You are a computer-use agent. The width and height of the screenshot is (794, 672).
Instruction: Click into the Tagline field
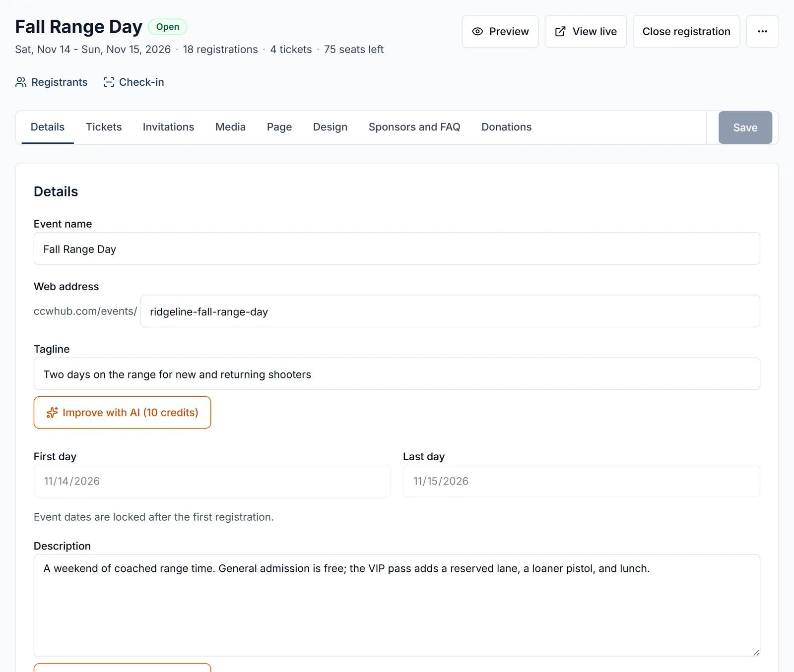[x=397, y=374]
